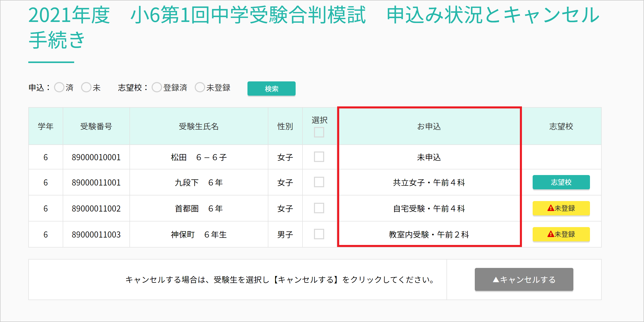Click the 共立女子・午前4科 application cell
The image size is (644, 322).
(x=429, y=183)
